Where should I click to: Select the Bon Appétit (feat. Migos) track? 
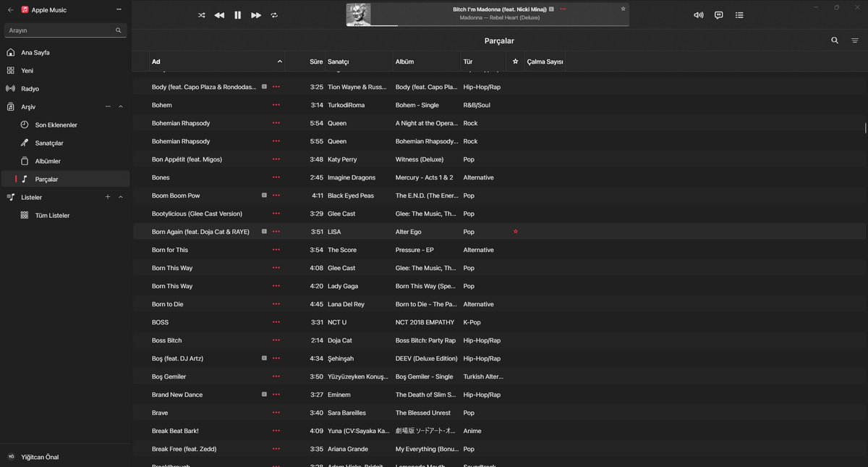pyautogui.click(x=187, y=159)
